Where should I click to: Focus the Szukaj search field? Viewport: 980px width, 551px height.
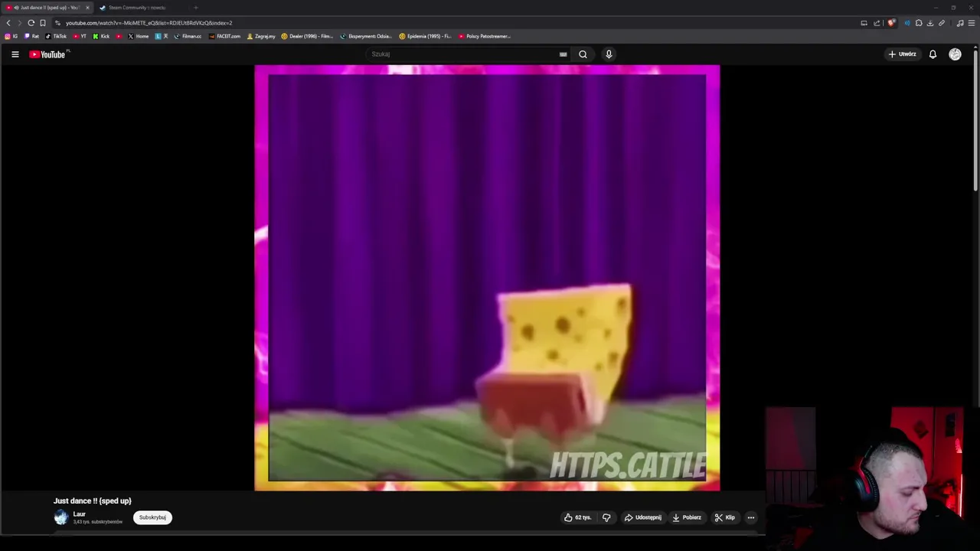point(463,54)
